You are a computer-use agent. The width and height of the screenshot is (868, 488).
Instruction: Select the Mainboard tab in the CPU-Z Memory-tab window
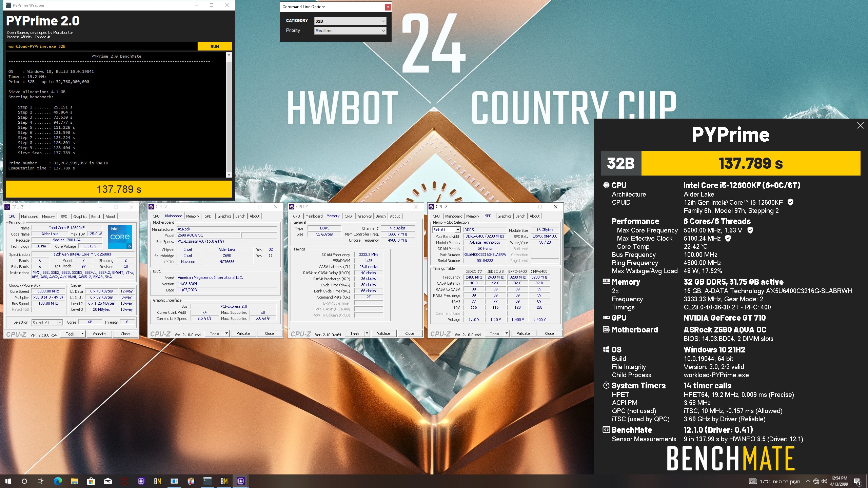pyautogui.click(x=314, y=216)
